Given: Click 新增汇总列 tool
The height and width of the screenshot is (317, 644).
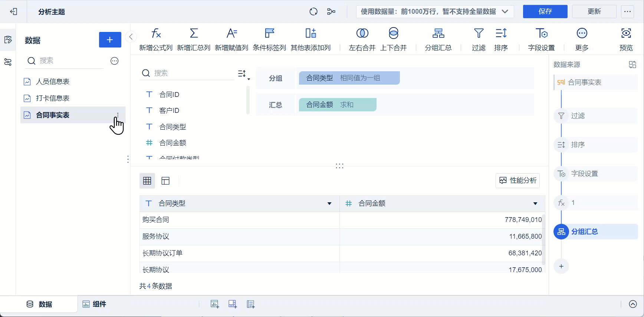Looking at the screenshot, I should pos(194,39).
